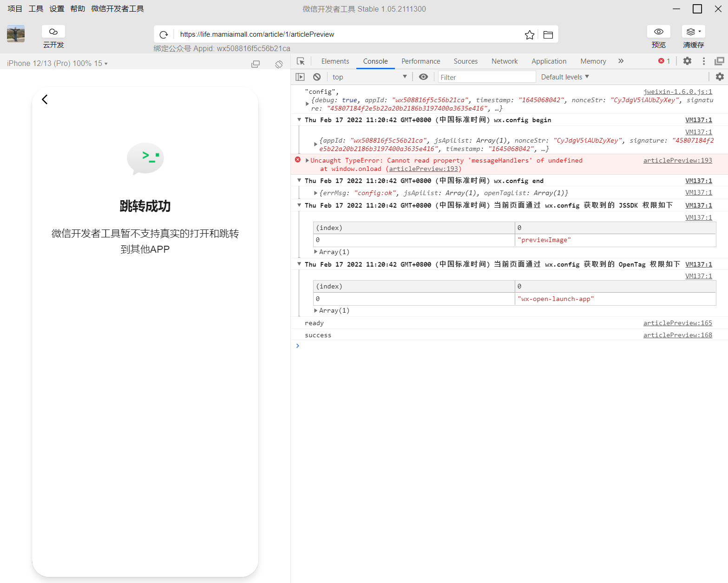The height and width of the screenshot is (583, 728).
Task: Open the 工具 menu
Action: pos(36,9)
